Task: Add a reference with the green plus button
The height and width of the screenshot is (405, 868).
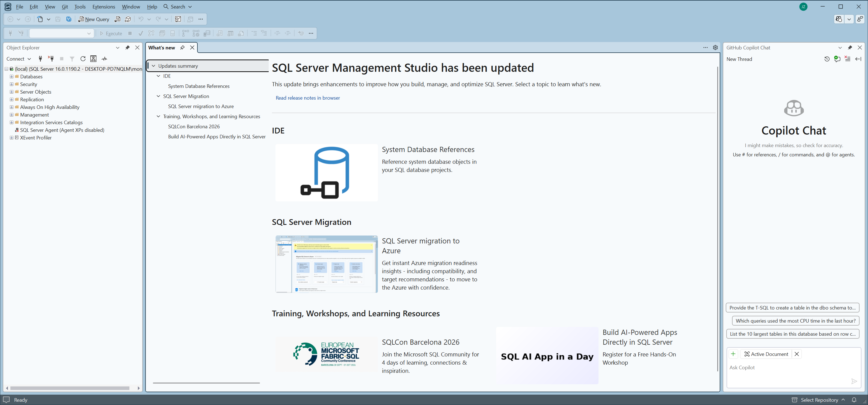Action: click(733, 354)
